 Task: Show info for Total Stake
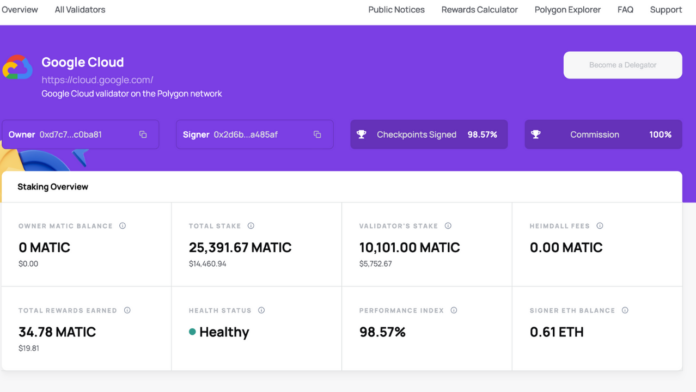[x=251, y=226]
